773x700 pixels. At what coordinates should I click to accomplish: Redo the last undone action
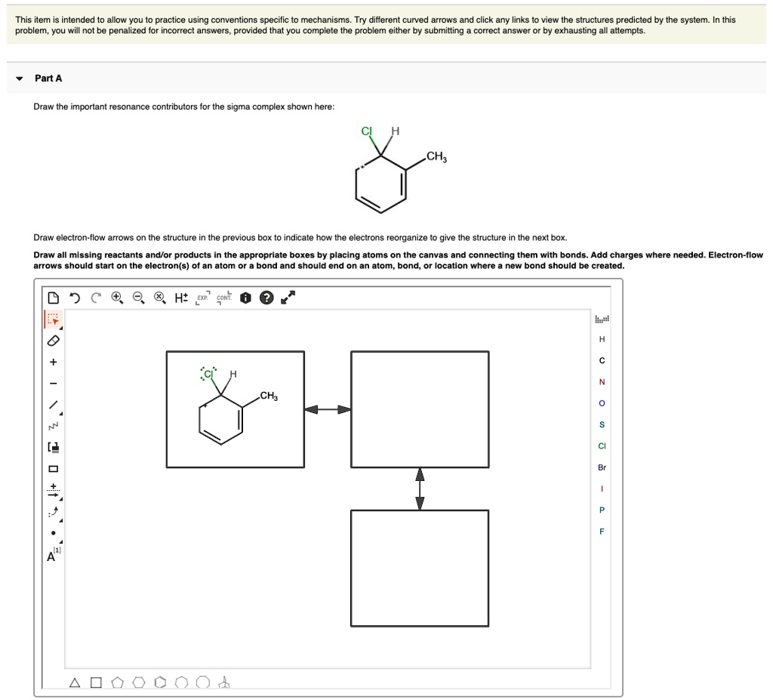pyautogui.click(x=96, y=298)
